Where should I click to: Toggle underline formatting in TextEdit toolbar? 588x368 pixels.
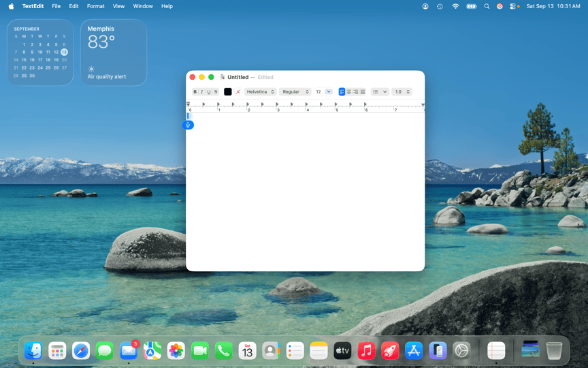tap(209, 91)
